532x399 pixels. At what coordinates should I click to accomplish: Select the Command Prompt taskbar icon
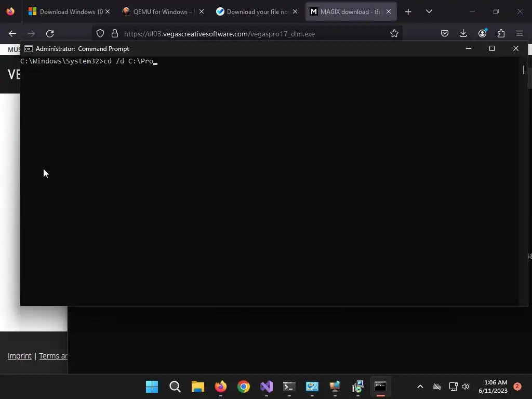tap(380, 387)
